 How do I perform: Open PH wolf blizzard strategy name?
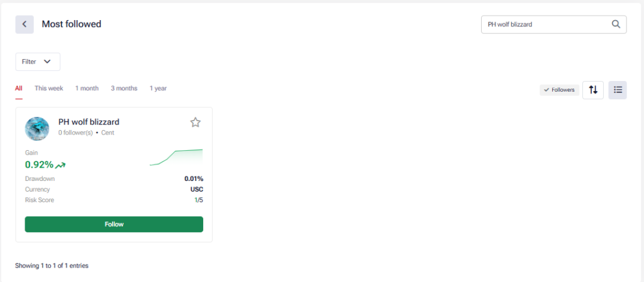coord(89,122)
